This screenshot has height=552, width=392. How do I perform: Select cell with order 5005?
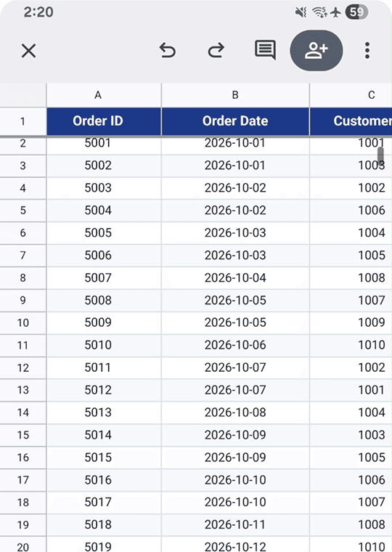click(104, 233)
